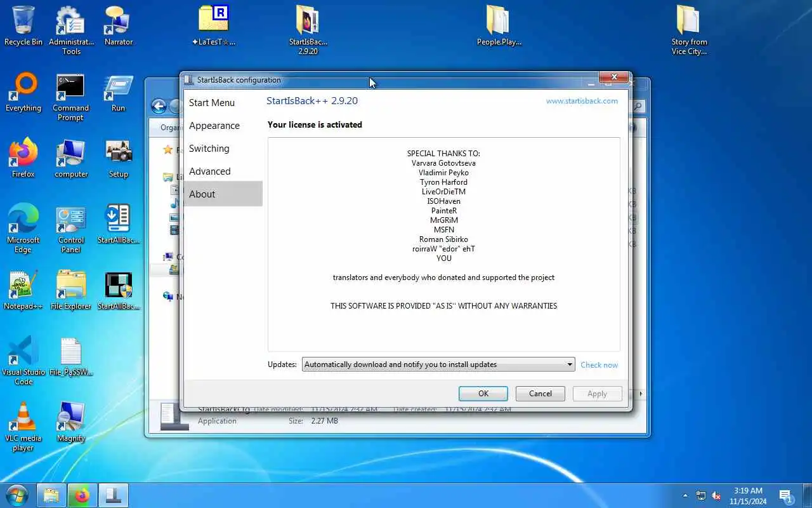Click the StartIsBack taskbar button
Image resolution: width=812 pixels, height=508 pixels.
113,495
